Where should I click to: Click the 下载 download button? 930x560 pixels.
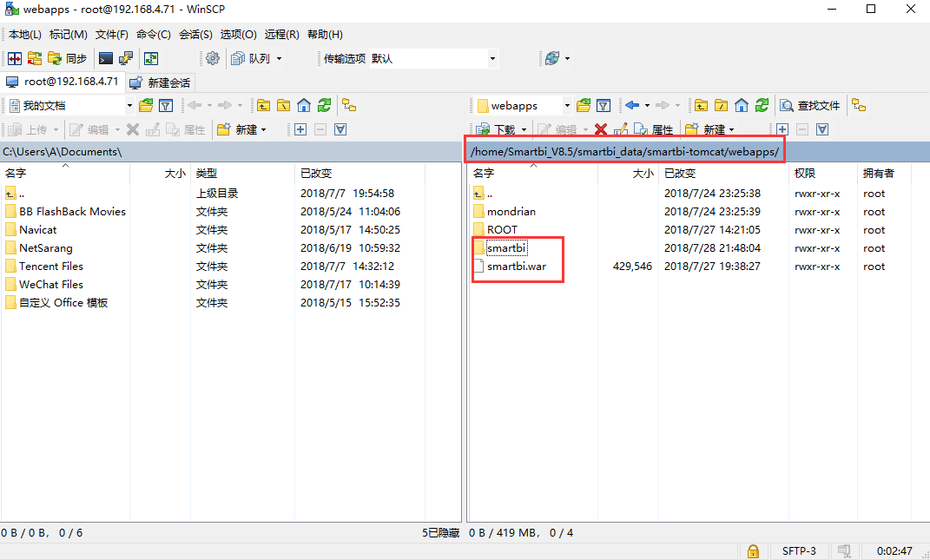pos(496,129)
